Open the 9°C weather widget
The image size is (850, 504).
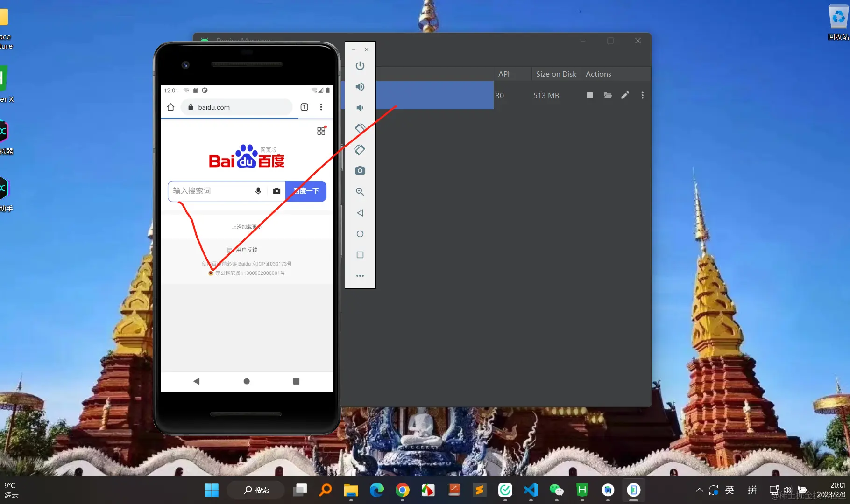[x=12, y=490]
